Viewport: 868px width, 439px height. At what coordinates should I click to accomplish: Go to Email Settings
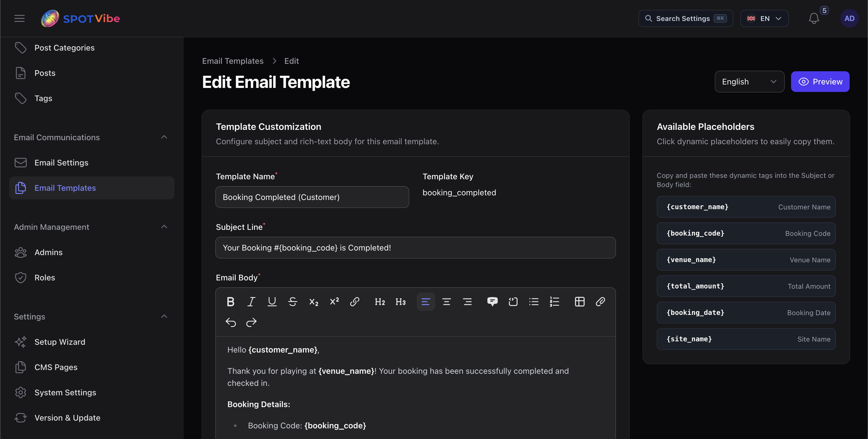click(92, 163)
